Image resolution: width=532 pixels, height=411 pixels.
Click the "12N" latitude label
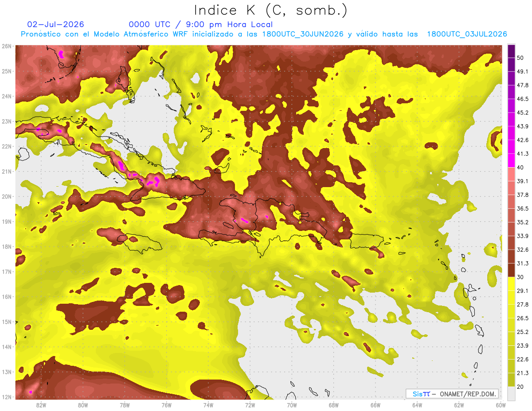(x=7, y=397)
